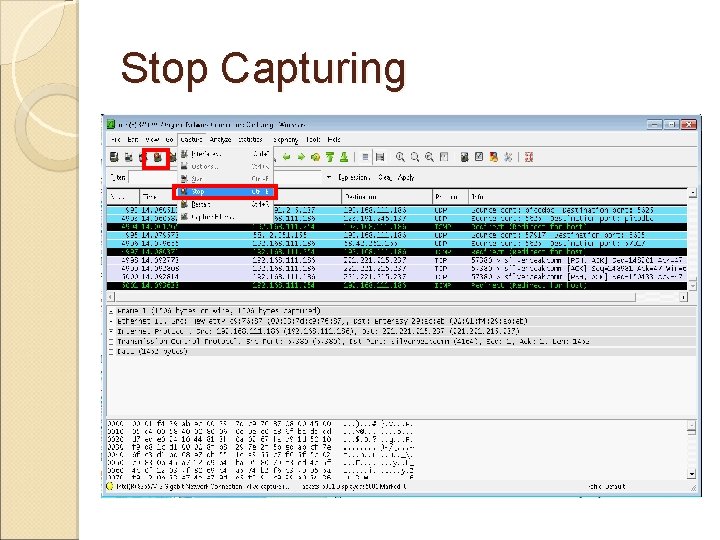Open the Statistics menu

pyautogui.click(x=251, y=139)
